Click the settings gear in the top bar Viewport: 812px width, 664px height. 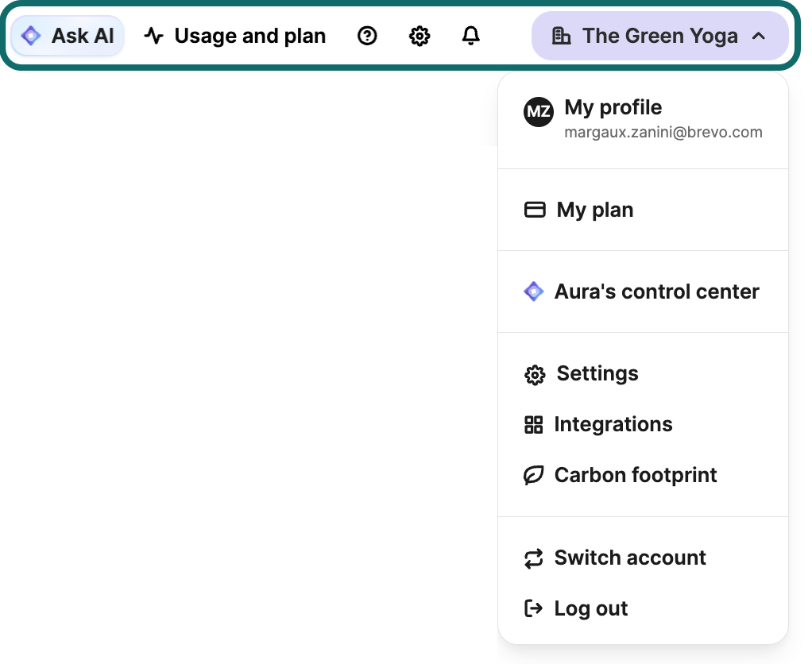pyautogui.click(x=419, y=35)
